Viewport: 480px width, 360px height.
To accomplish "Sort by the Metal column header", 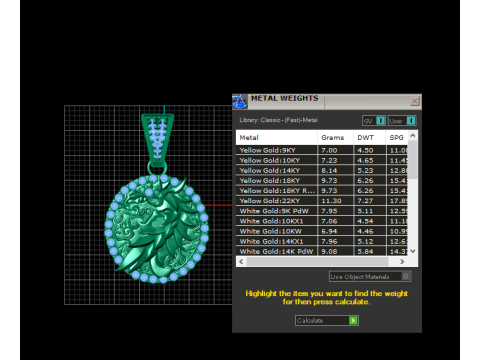I will click(277, 137).
